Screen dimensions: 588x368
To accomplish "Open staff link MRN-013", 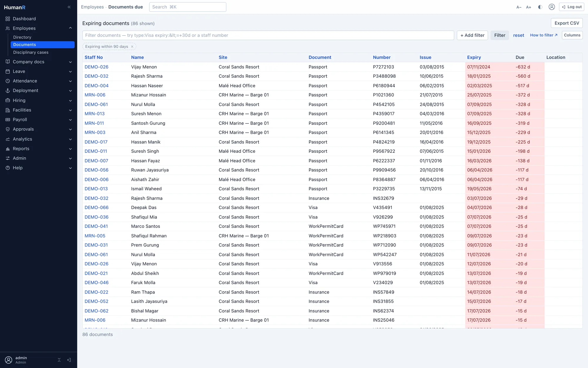I will click(x=94, y=114).
